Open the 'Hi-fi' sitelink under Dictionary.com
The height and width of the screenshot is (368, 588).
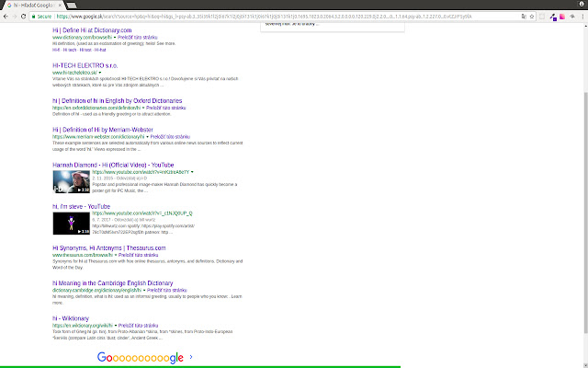click(x=56, y=50)
